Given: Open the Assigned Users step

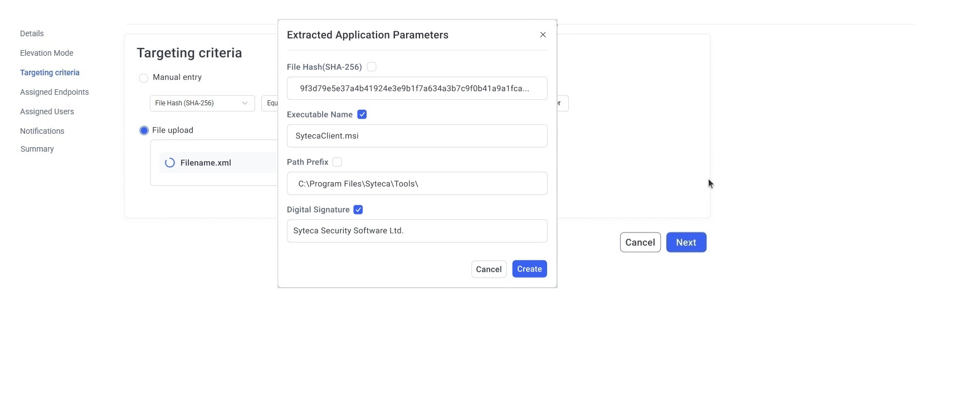Looking at the screenshot, I should (47, 111).
